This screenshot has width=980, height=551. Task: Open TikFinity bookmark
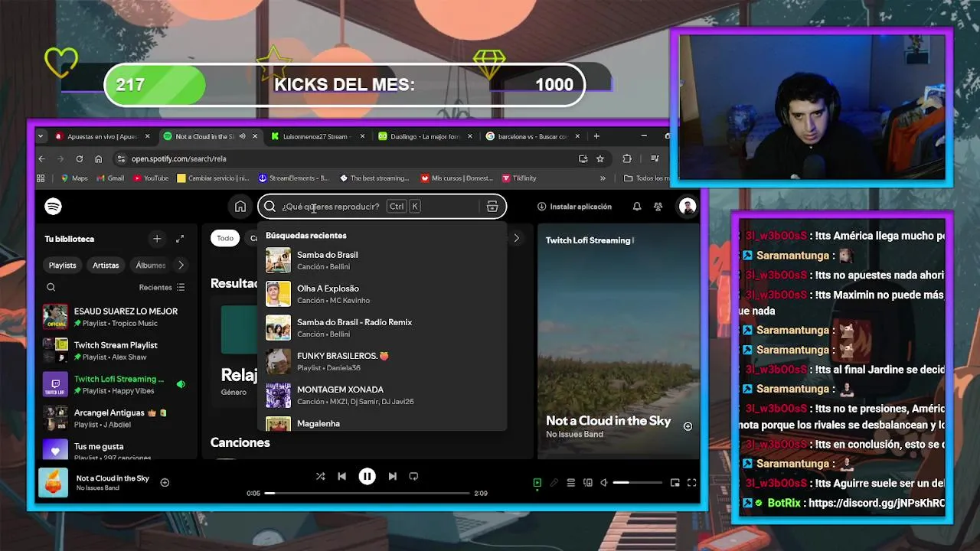point(518,178)
